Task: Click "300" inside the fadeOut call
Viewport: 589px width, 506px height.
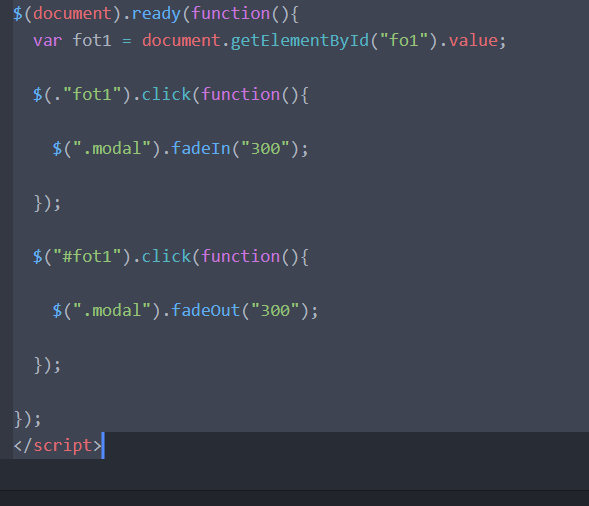Action: pyautogui.click(x=275, y=311)
